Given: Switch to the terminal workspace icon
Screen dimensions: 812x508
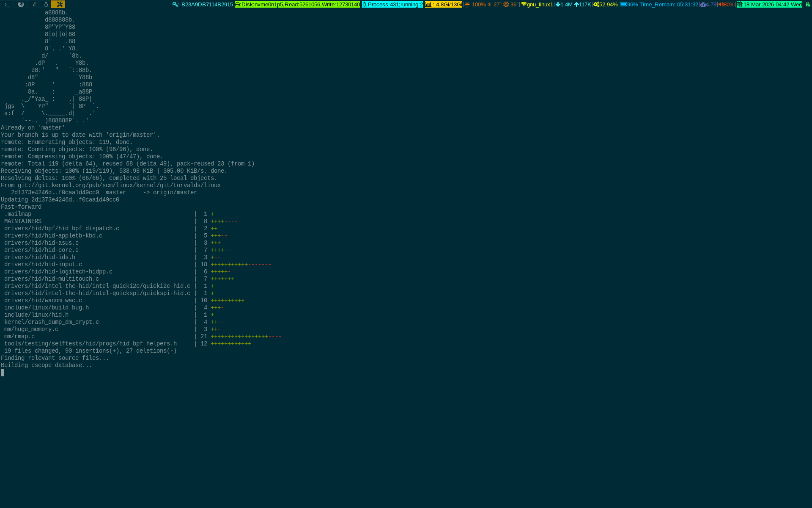Looking at the screenshot, I should (x=7, y=4).
